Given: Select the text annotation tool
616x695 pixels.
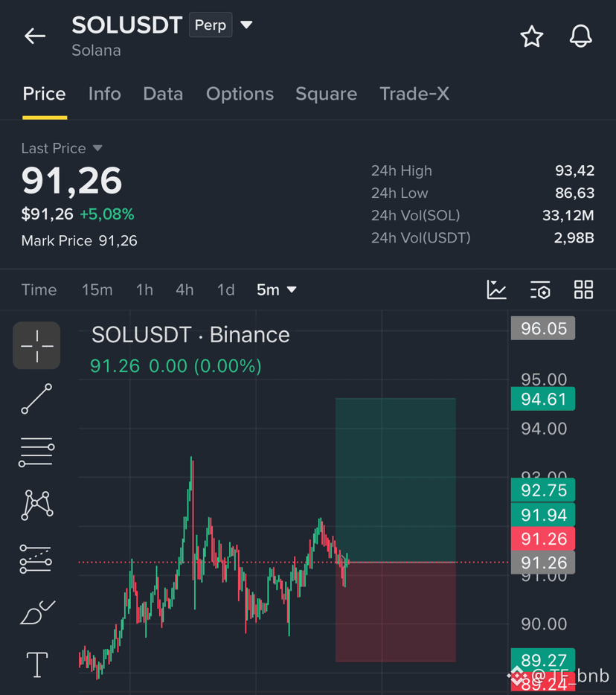Looking at the screenshot, I should point(37,664).
